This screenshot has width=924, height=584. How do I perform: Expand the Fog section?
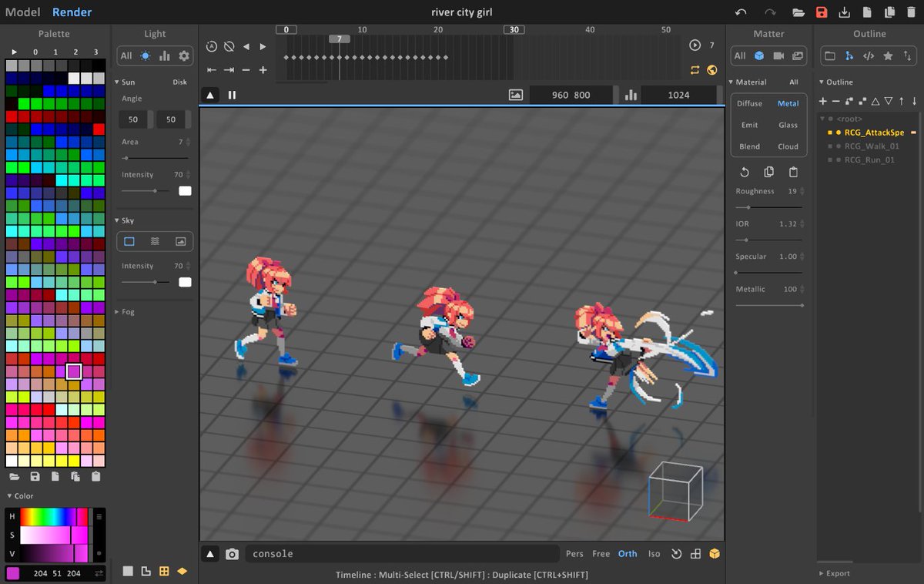(x=117, y=312)
